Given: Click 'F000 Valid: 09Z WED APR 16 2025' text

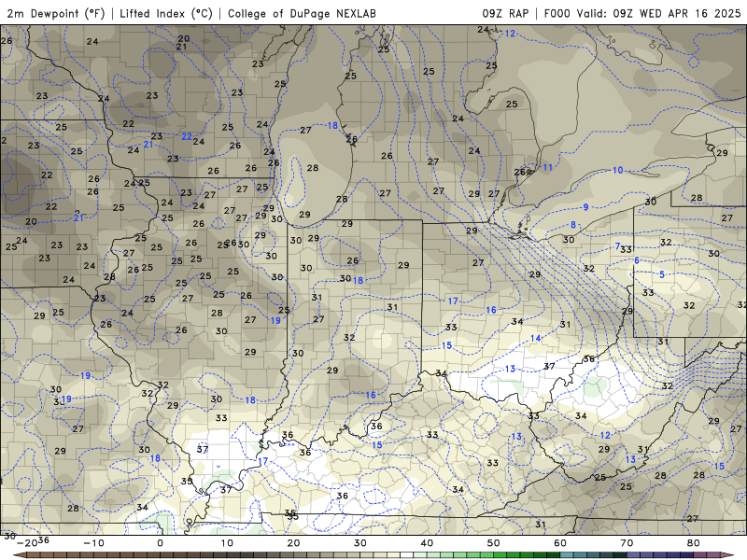Looking at the screenshot, I should click(x=642, y=13).
